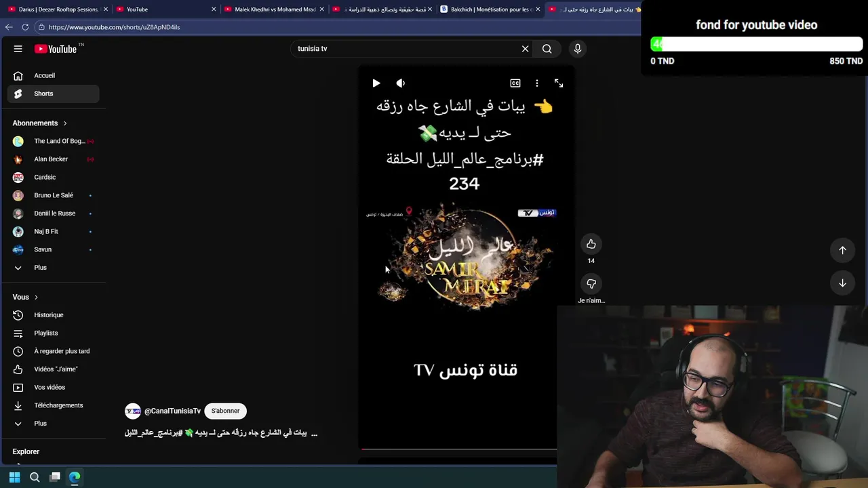This screenshot has height=488, width=868.
Task: Clear the search query with X
Action: tap(525, 49)
